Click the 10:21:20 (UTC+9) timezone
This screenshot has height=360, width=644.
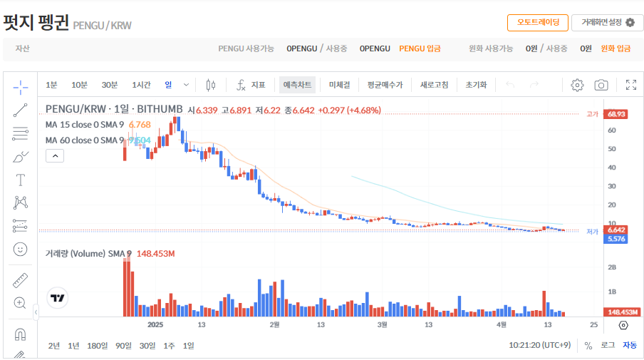[x=540, y=345]
